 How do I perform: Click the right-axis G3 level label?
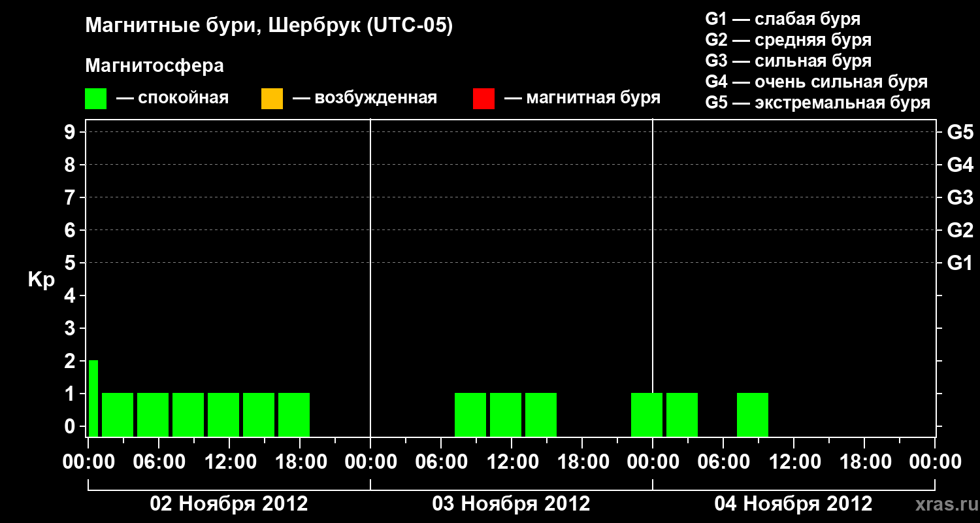[x=960, y=198]
